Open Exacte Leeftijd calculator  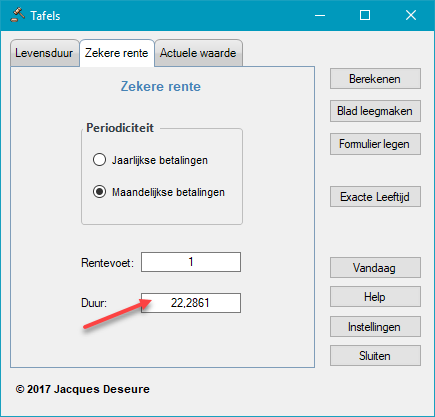point(375,197)
